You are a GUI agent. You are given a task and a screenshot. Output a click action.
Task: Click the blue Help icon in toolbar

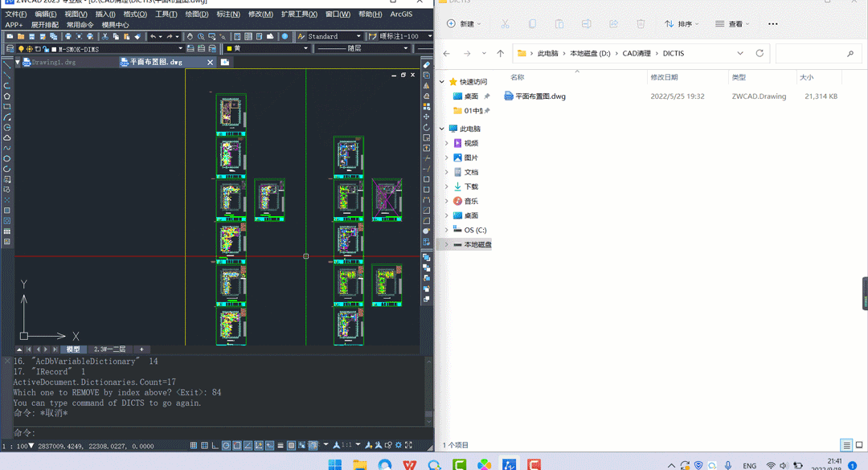coord(285,36)
